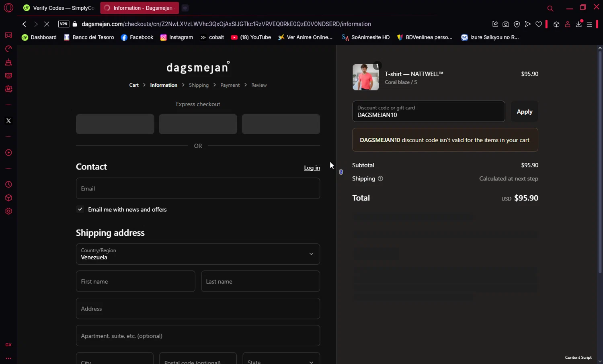603x364 pixels.
Task: Go back with the back arrow
Action: coord(25,24)
